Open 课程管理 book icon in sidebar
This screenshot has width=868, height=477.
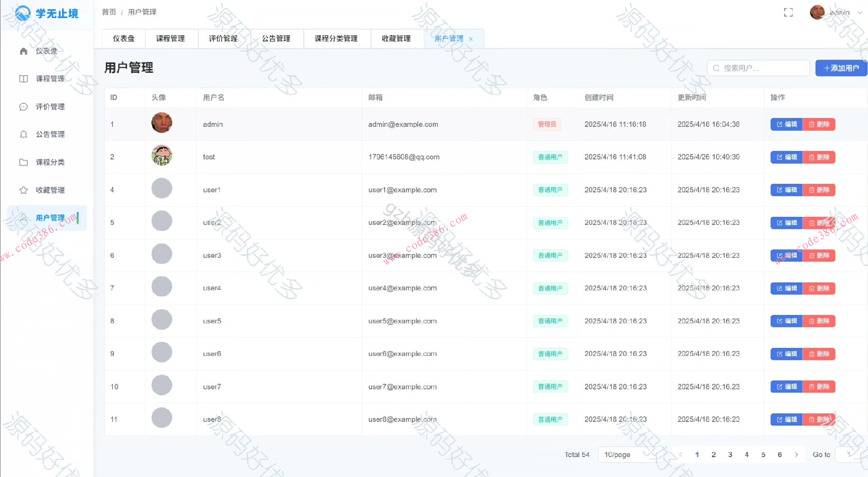point(24,79)
